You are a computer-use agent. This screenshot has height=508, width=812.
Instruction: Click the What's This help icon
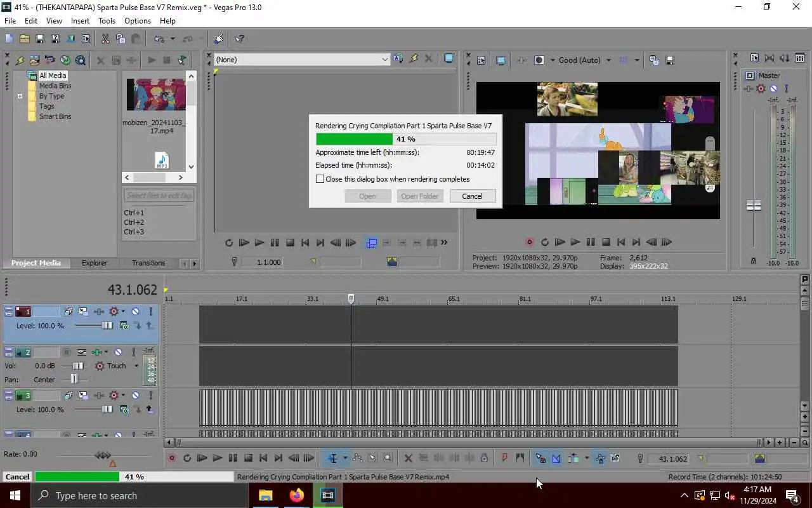pos(240,39)
